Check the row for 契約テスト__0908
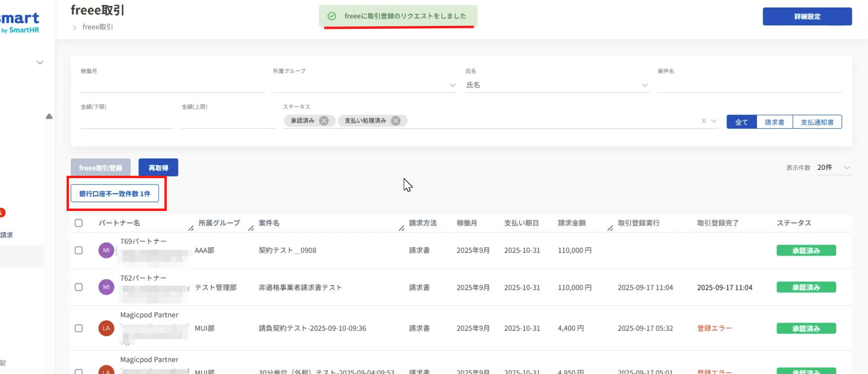 tap(79, 250)
